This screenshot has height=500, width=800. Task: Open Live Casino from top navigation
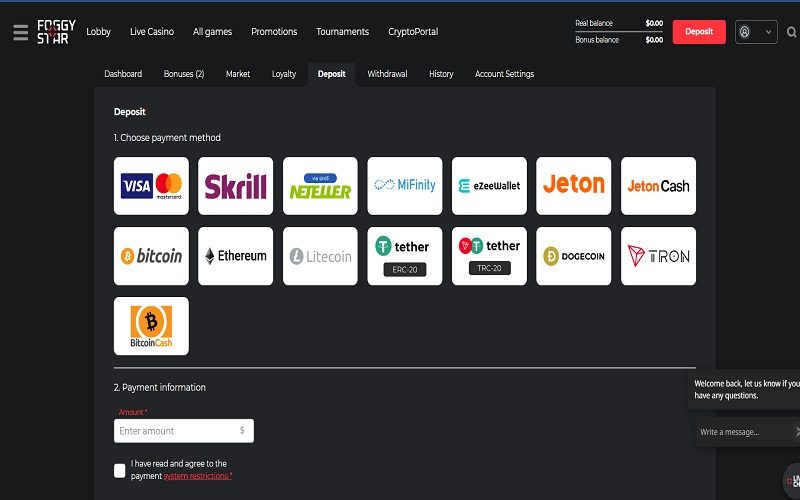pyautogui.click(x=151, y=32)
